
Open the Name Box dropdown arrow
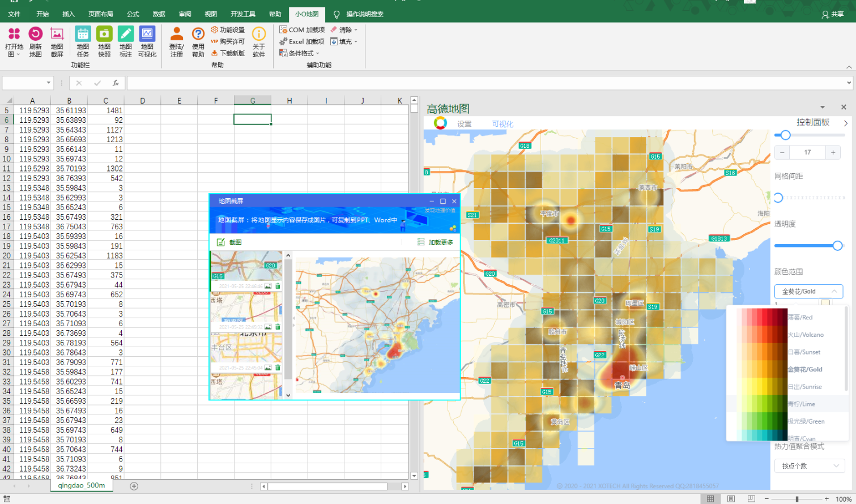click(x=49, y=83)
